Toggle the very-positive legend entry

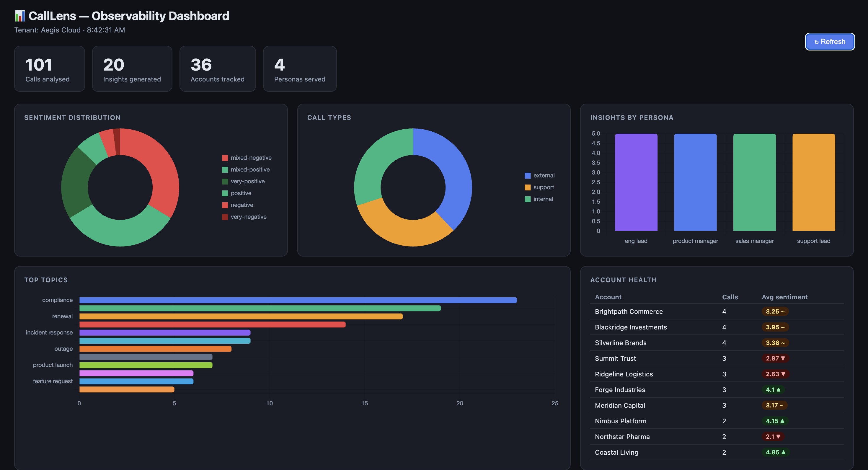243,181
